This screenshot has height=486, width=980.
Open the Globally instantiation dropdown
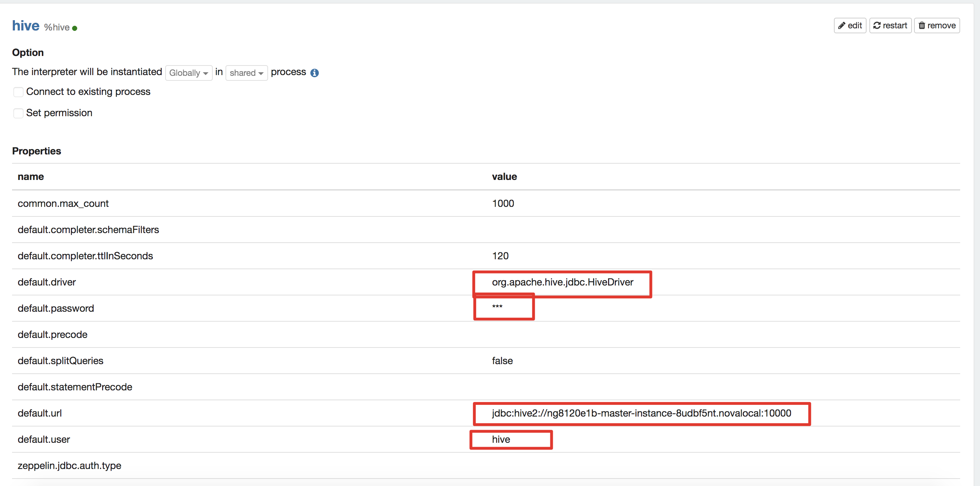[x=189, y=73]
